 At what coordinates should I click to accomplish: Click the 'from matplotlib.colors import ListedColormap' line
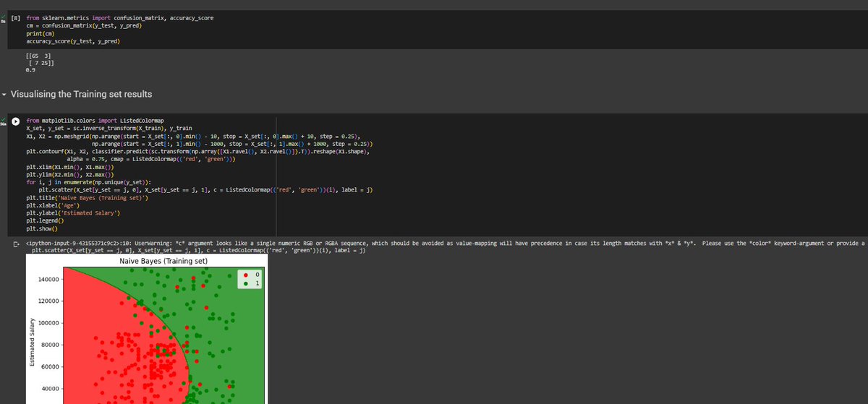95,120
